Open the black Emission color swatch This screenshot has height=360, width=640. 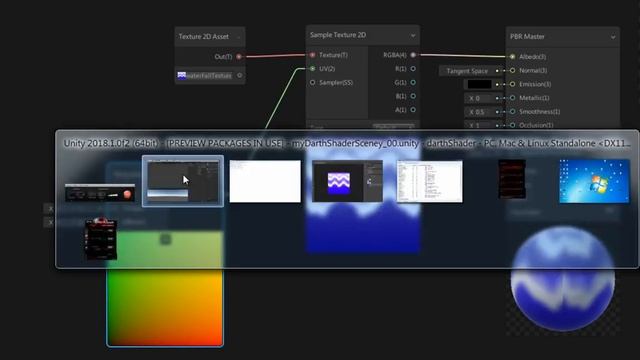479,84
